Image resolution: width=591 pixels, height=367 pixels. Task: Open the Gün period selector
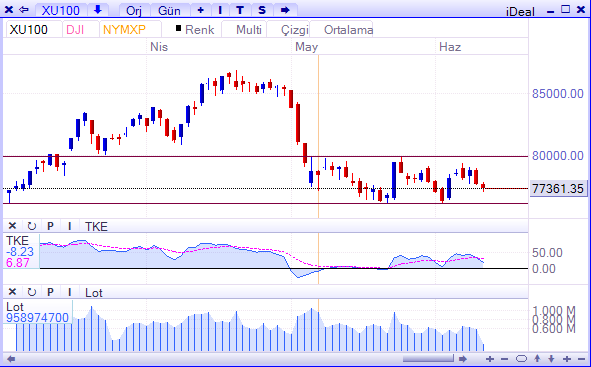coord(169,10)
